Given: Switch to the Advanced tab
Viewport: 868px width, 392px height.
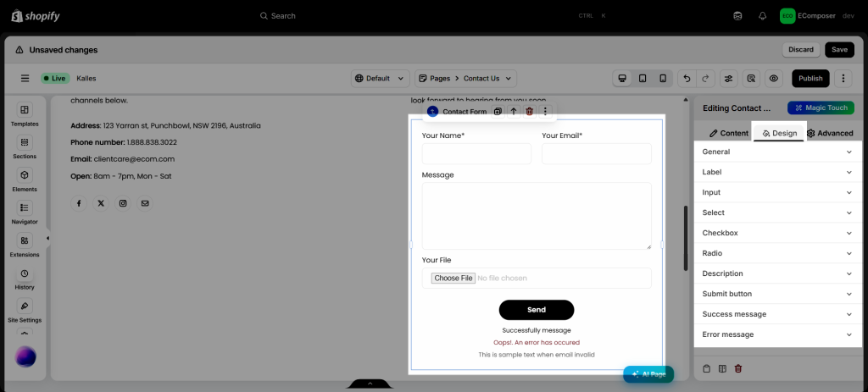Looking at the screenshot, I should [x=829, y=133].
